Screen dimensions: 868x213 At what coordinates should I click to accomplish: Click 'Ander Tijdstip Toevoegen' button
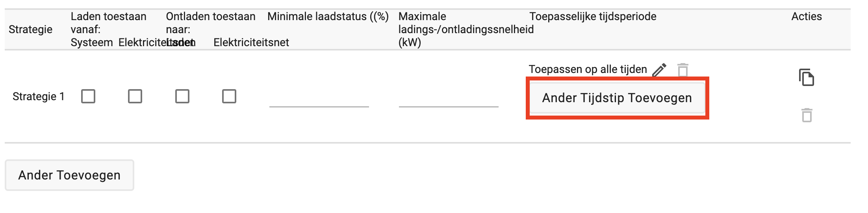click(617, 98)
